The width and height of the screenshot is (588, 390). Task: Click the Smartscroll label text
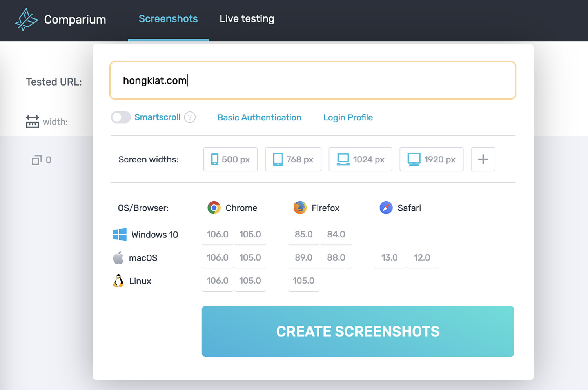158,117
